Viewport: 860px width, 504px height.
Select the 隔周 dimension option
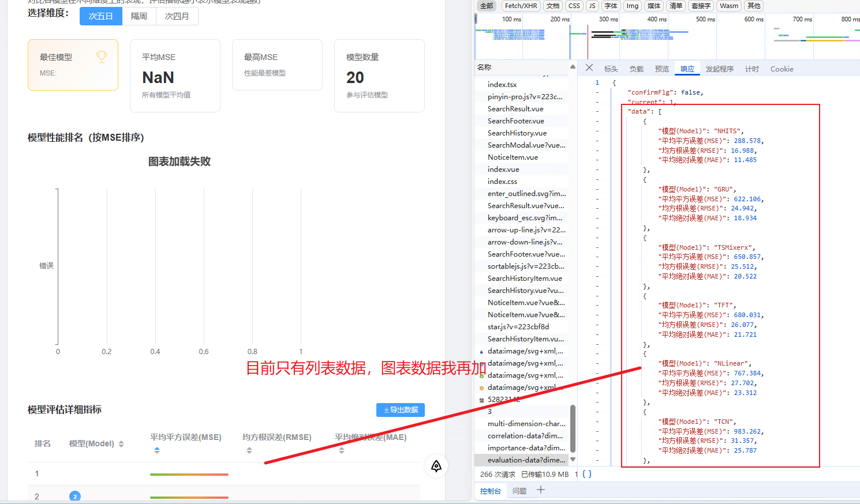[x=139, y=16]
